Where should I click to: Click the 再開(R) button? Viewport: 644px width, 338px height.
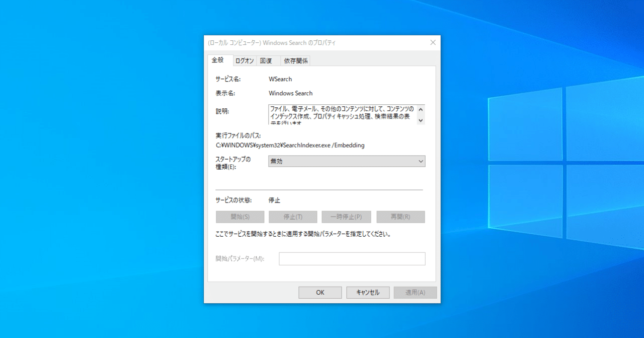click(400, 217)
